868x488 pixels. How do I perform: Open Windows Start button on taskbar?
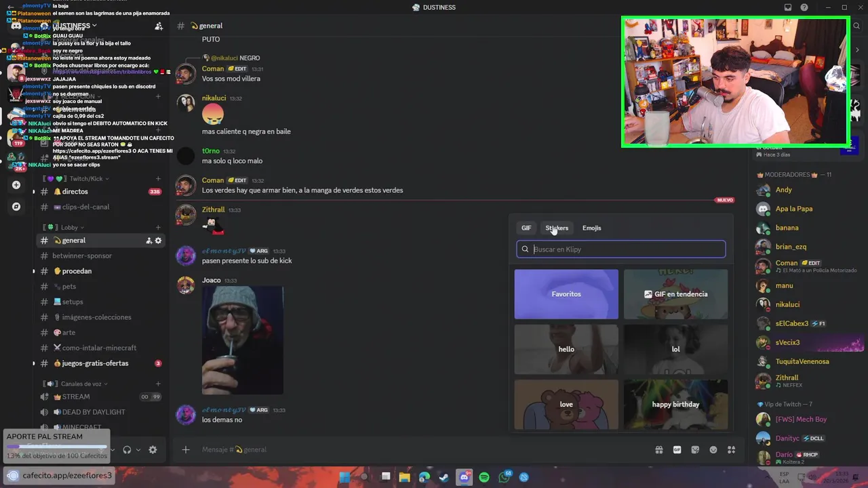(x=344, y=477)
